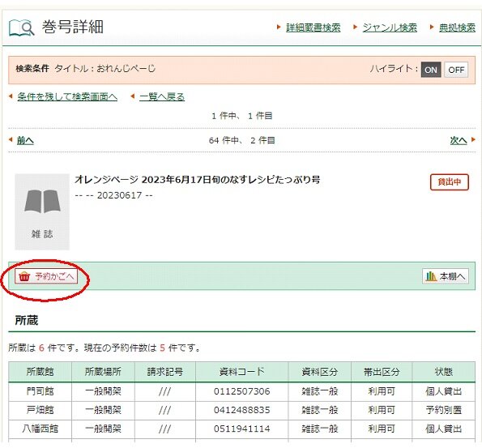Click 予約別置 status in 戸畑館 row
The height and width of the screenshot is (448, 482).
tap(444, 410)
